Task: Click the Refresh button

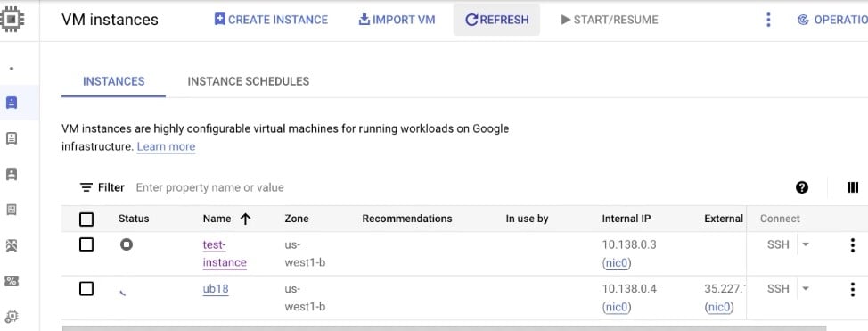Action: 496,20
